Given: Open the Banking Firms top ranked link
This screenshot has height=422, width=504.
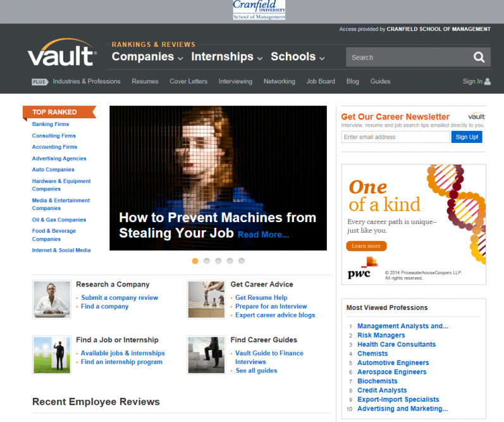Looking at the screenshot, I should tap(51, 125).
